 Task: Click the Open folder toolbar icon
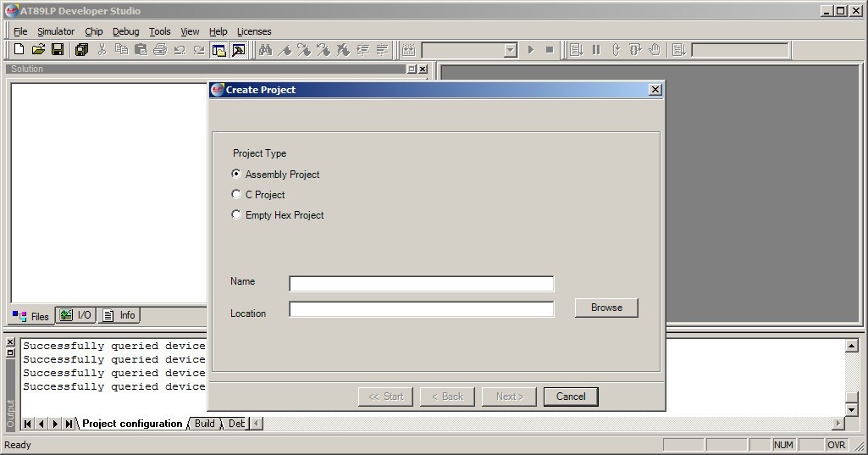(38, 50)
